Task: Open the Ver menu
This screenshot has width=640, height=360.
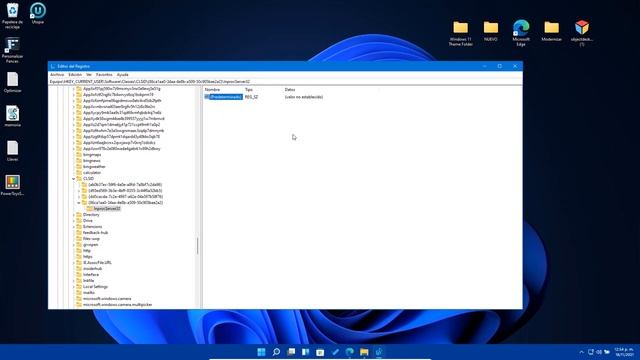Action: [89, 75]
